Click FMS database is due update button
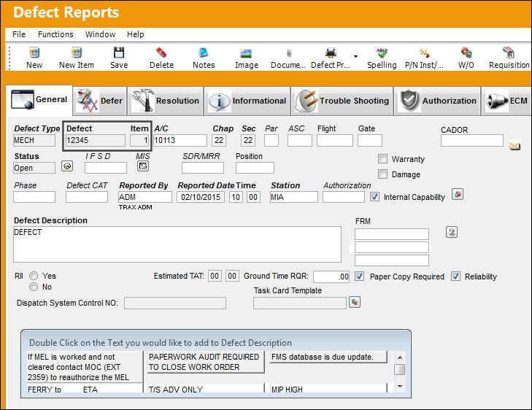The width and height of the screenshot is (532, 410). point(328,357)
